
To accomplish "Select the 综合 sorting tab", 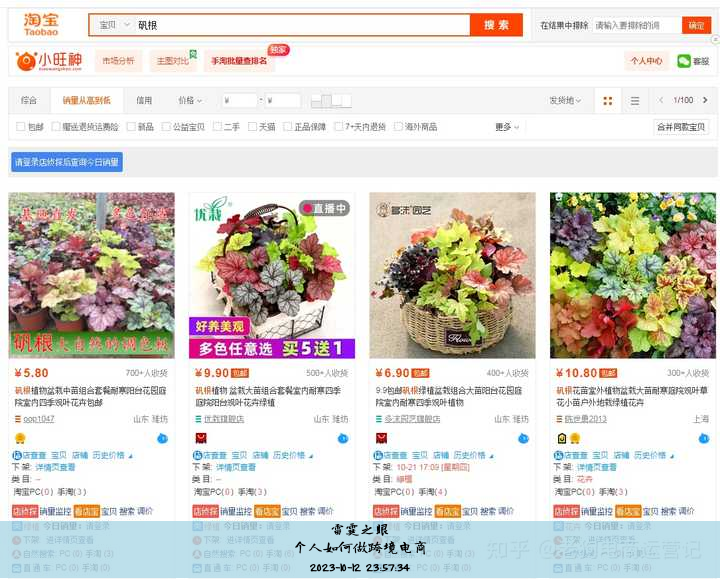I will coord(29,101).
